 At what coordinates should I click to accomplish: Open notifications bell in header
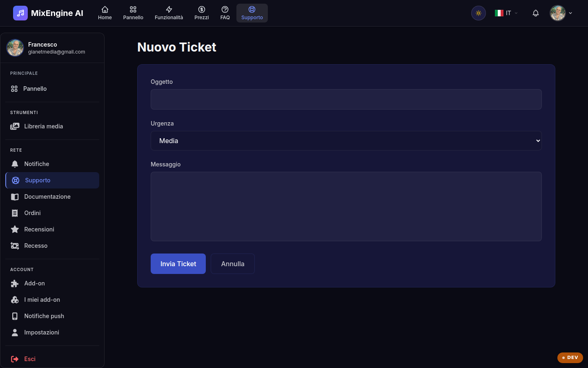536,13
